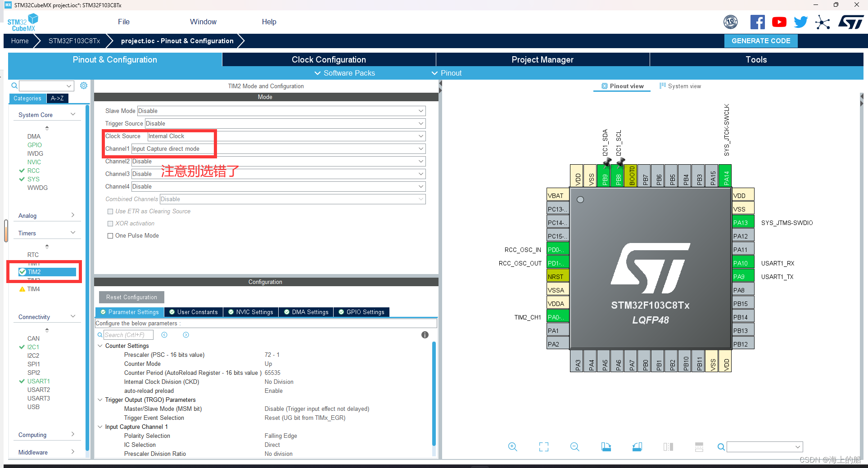The width and height of the screenshot is (868, 468).
Task: Zoom out of the pinout view
Action: [574, 447]
